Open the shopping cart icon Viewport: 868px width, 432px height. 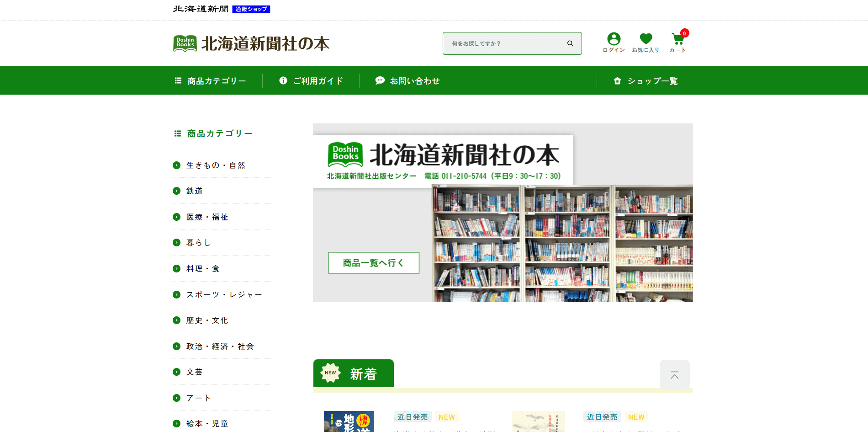(677, 39)
